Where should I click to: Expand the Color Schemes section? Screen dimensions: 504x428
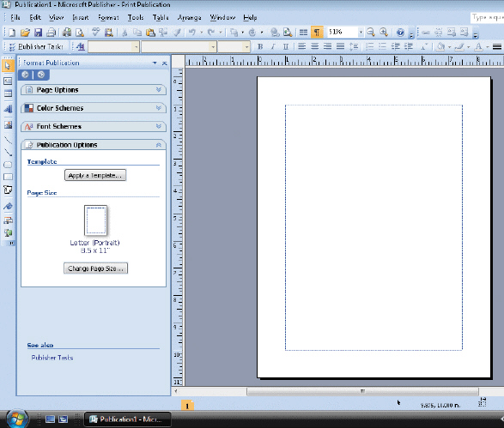click(x=94, y=108)
